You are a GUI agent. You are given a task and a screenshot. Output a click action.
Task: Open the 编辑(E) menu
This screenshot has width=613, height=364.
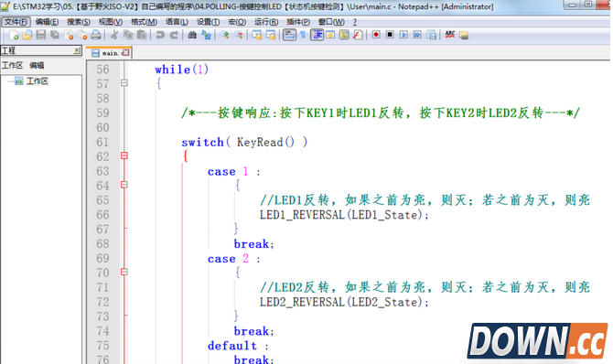[x=47, y=22]
